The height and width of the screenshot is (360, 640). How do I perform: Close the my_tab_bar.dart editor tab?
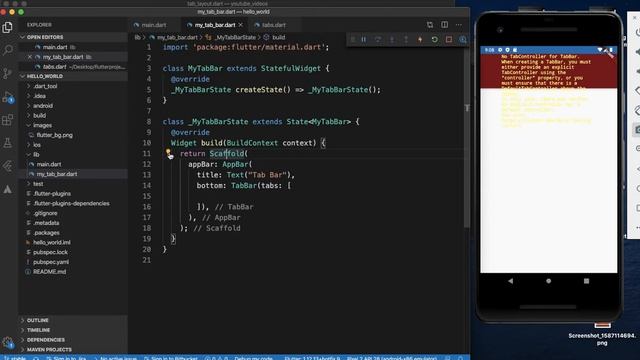coord(241,25)
